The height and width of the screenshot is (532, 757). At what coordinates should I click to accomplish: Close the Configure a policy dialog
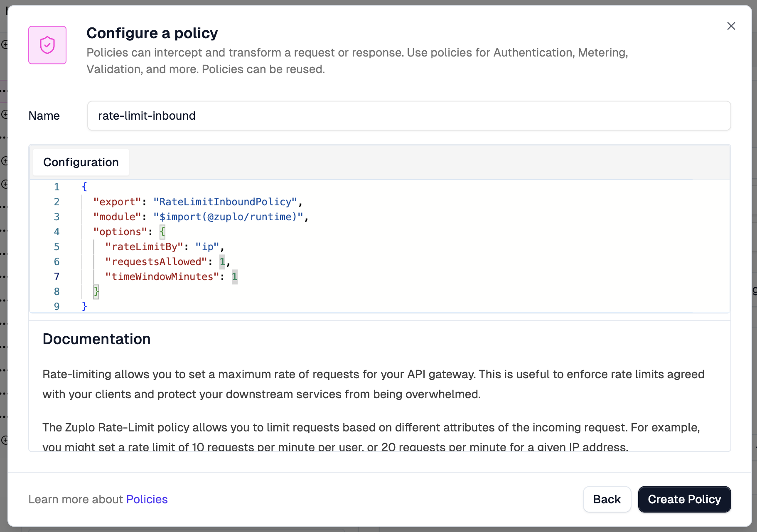tap(731, 26)
